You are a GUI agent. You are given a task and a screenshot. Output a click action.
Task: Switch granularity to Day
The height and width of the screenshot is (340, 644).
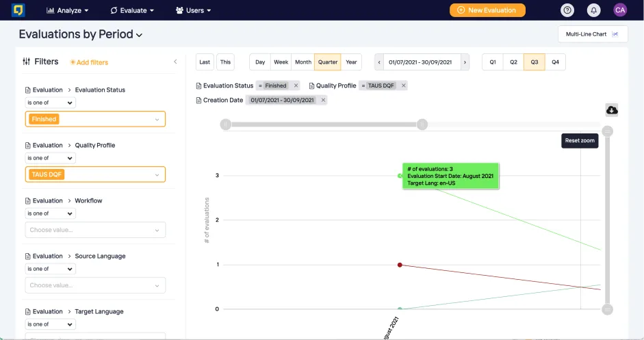[x=260, y=62]
